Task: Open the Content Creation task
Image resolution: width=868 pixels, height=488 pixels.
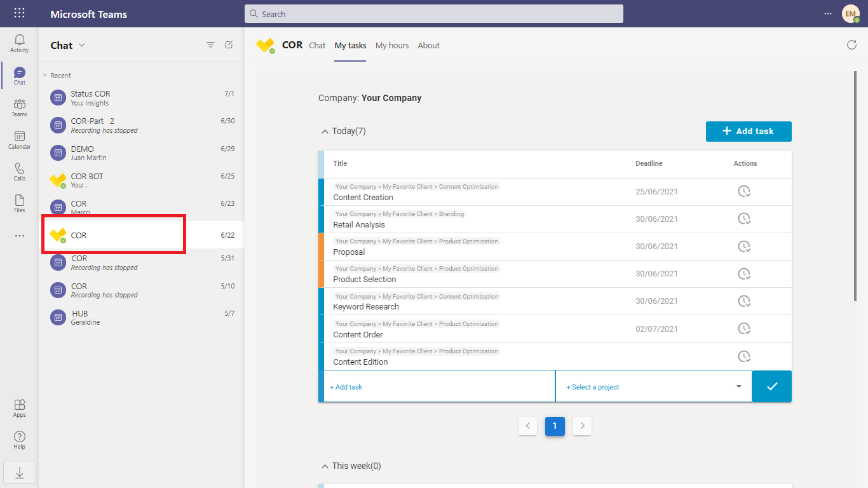Action: pos(363,198)
